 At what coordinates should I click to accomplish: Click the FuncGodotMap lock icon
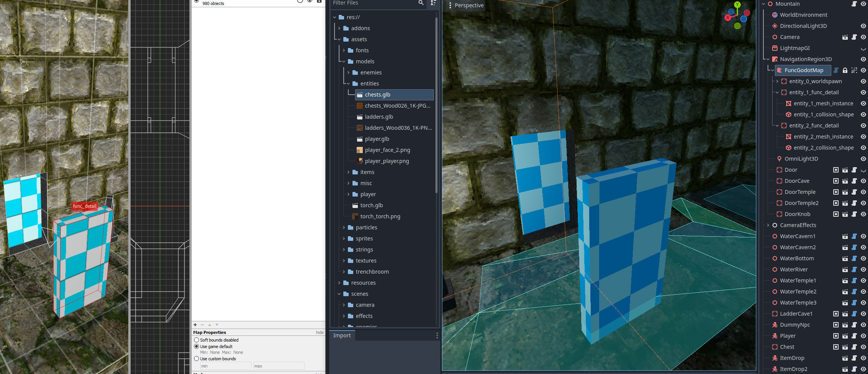(x=845, y=70)
